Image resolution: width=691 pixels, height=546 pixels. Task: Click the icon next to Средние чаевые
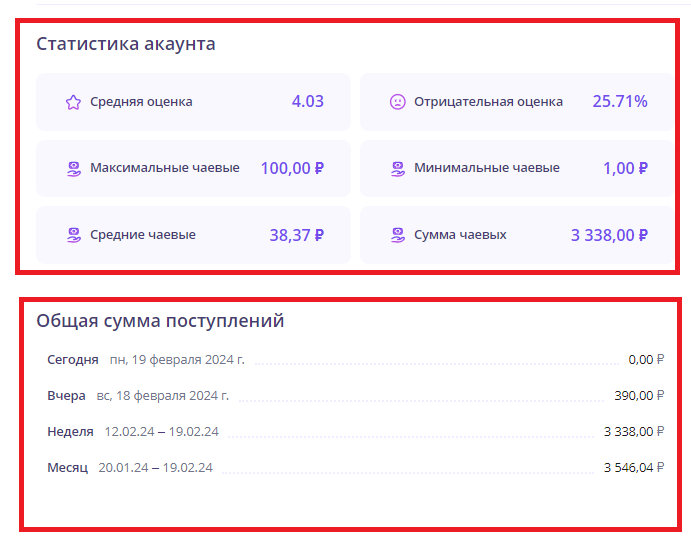point(73,235)
